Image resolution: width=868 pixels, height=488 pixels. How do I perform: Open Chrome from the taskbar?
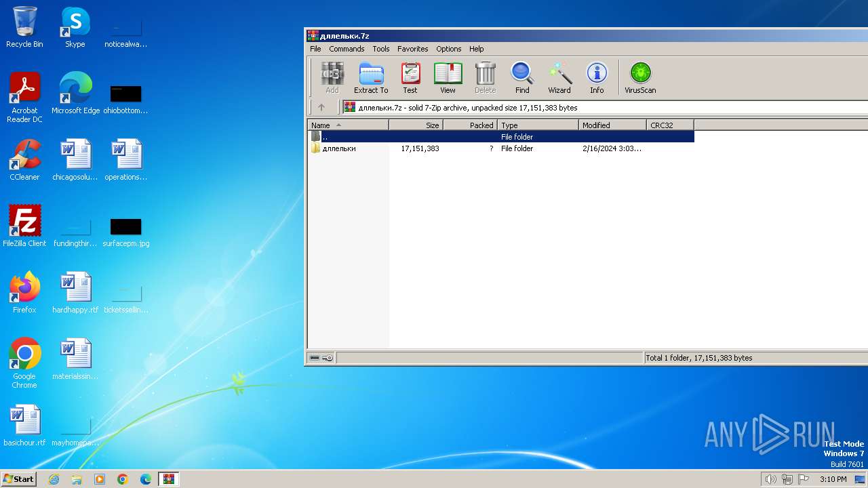[x=123, y=479]
